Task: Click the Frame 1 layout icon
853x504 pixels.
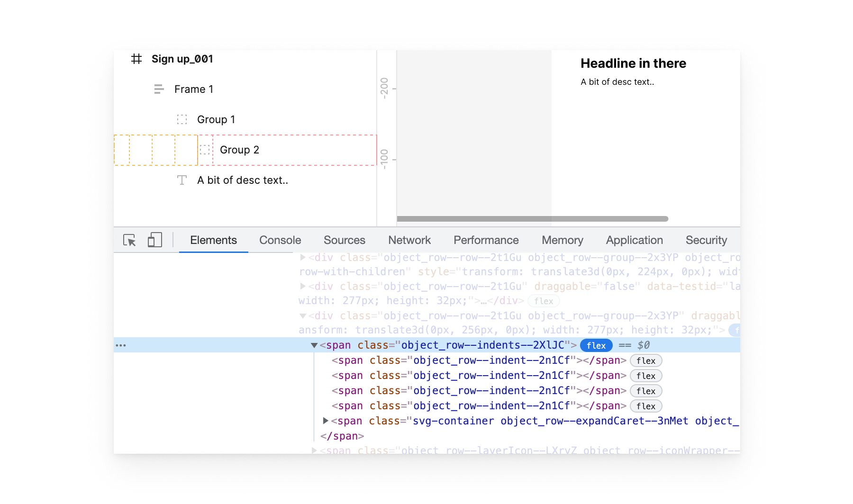Action: coord(159,89)
